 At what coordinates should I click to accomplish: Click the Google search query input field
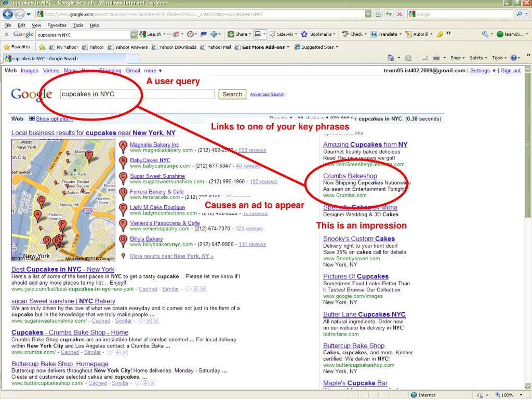pos(137,94)
